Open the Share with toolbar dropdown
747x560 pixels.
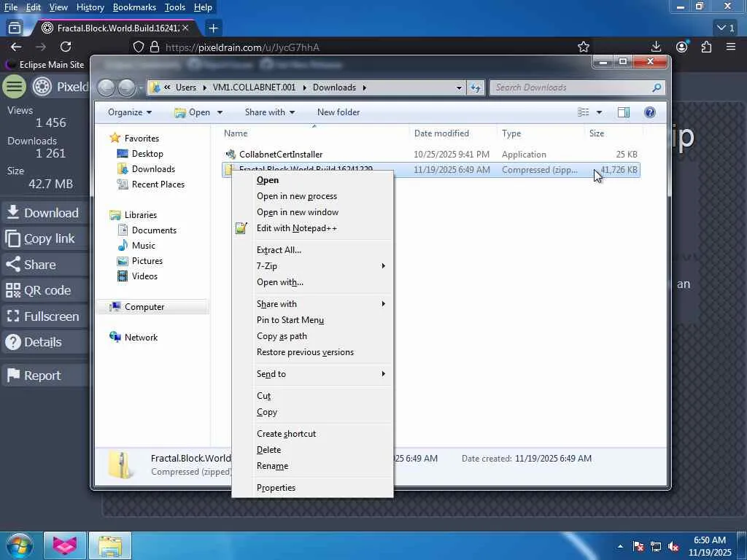click(270, 112)
